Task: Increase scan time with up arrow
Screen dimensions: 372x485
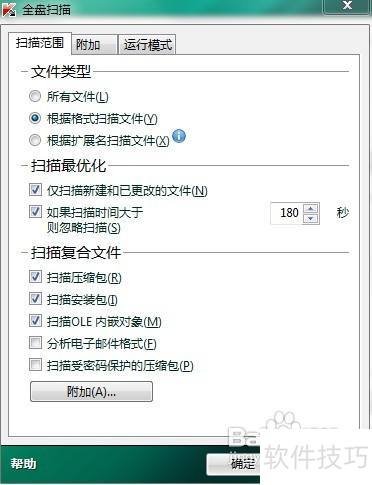Action: click(x=311, y=209)
